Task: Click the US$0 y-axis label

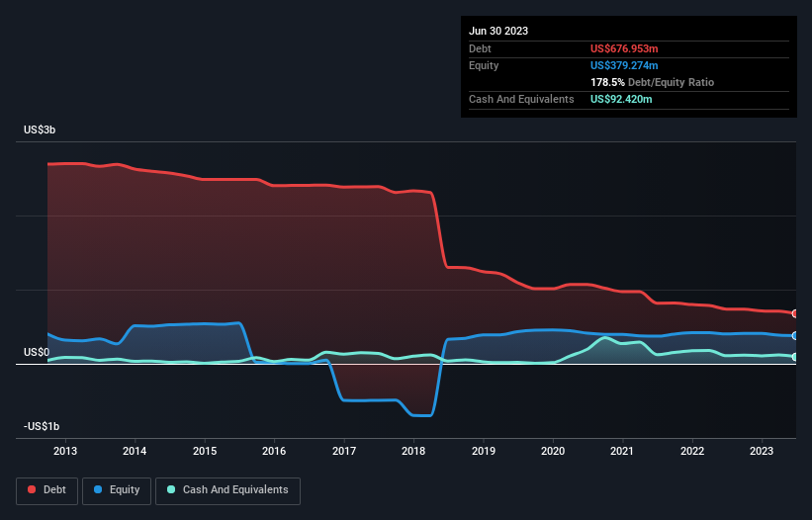Action: coord(37,352)
